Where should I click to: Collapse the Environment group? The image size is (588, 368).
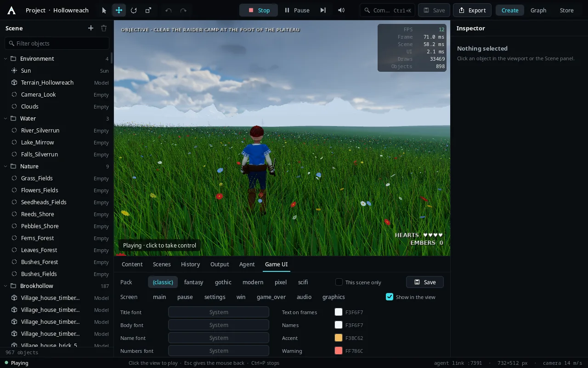click(x=6, y=58)
